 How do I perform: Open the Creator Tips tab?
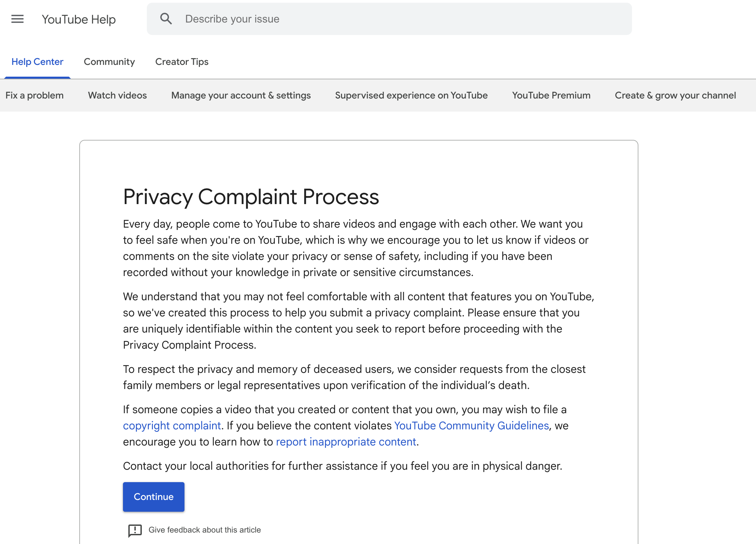click(x=182, y=62)
